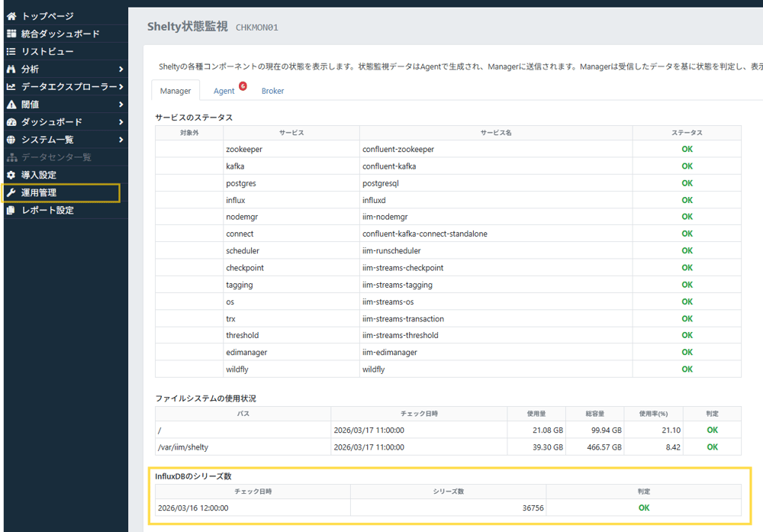
Task: Click the globe icon for システム一覧
Action: [x=11, y=140]
